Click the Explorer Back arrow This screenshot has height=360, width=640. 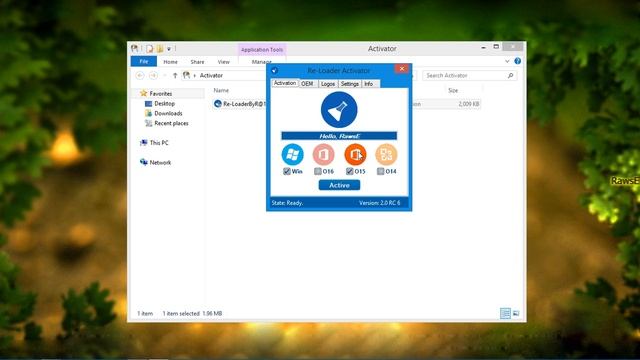point(140,76)
